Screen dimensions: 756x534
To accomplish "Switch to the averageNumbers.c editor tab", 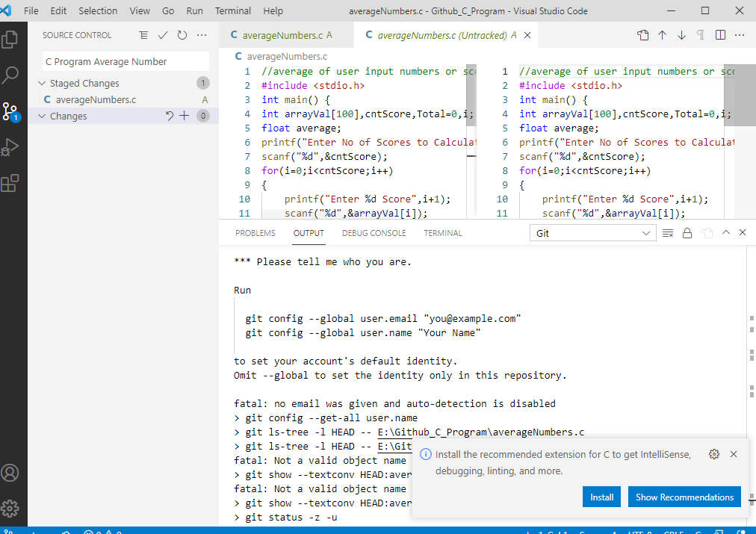I will click(x=286, y=35).
